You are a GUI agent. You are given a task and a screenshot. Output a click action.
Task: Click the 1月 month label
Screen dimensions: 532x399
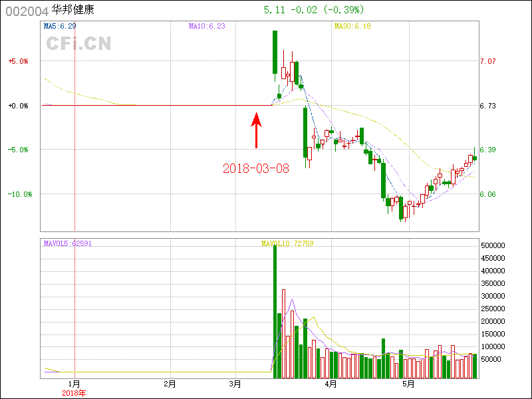pyautogui.click(x=74, y=384)
